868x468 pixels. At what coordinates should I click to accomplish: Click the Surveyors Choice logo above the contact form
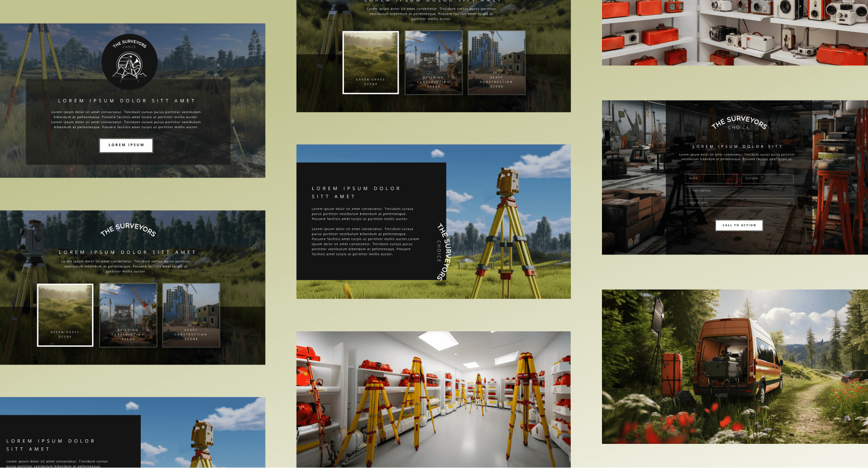pos(739,123)
